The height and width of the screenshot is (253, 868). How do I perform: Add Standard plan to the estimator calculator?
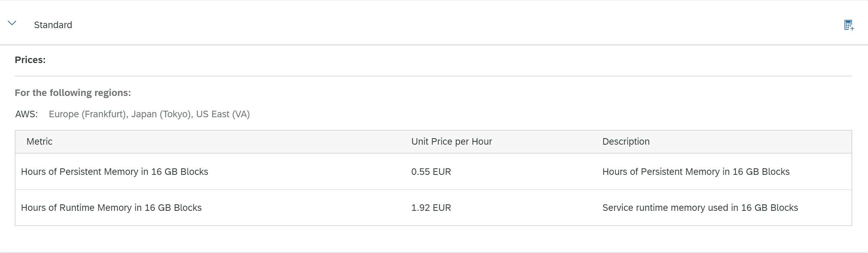[849, 25]
